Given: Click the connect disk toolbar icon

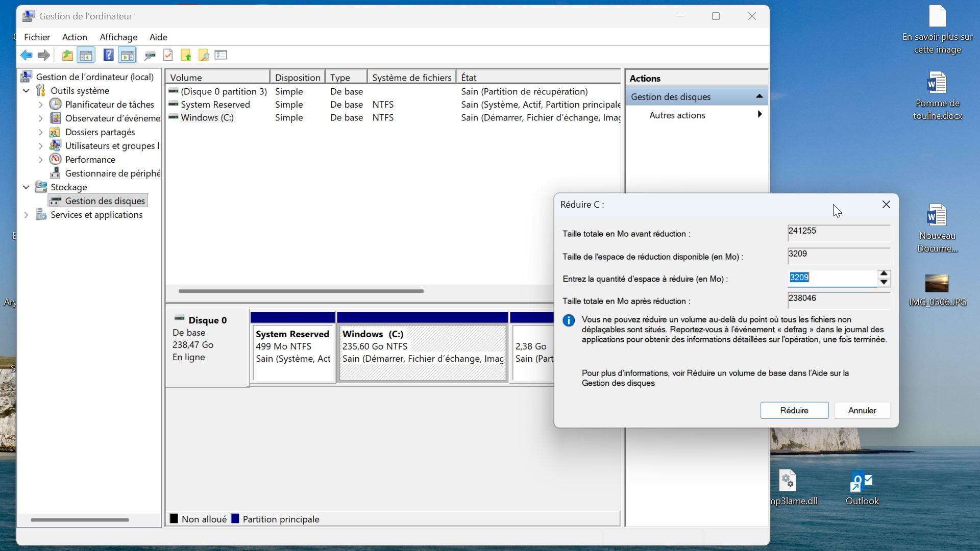Looking at the screenshot, I should click(150, 55).
